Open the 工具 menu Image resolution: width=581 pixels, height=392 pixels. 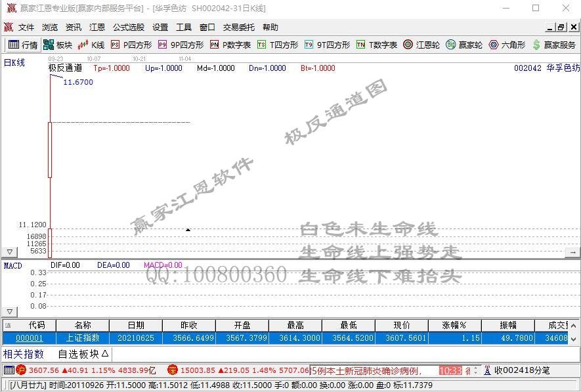click(184, 27)
